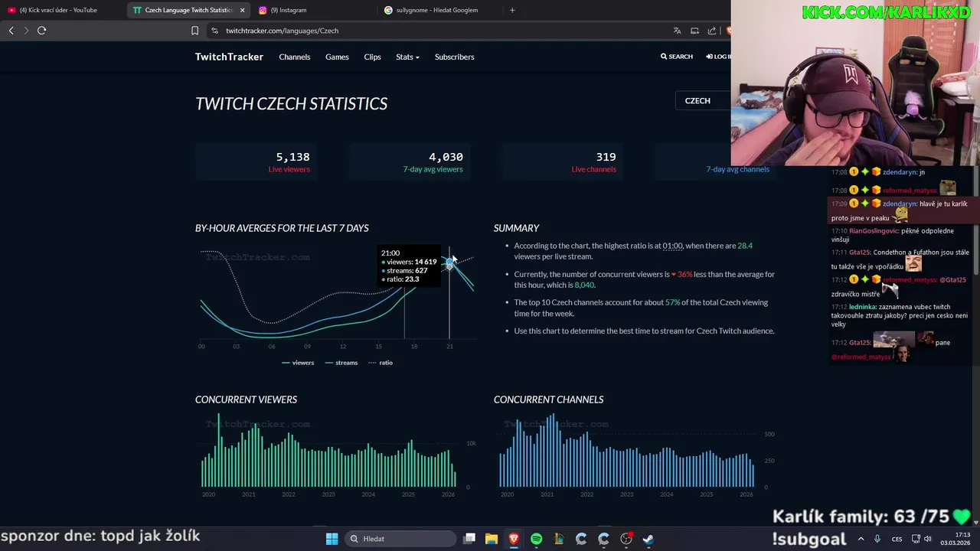Image resolution: width=980 pixels, height=551 pixels.
Task: Open the volume speaker icon in tray
Action: 928,539
